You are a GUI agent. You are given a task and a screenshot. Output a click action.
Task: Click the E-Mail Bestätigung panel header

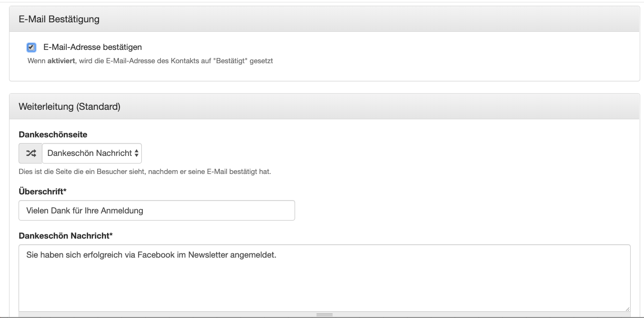pyautogui.click(x=324, y=19)
